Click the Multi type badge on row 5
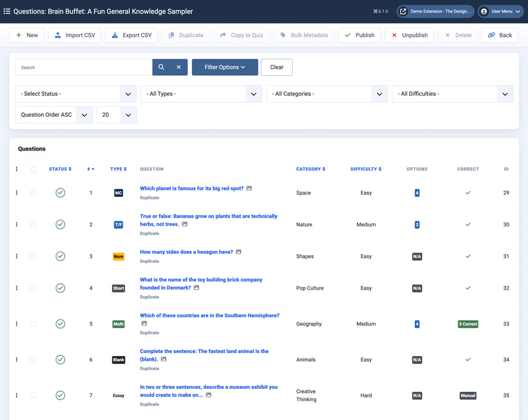The image size is (528, 420). click(x=119, y=324)
